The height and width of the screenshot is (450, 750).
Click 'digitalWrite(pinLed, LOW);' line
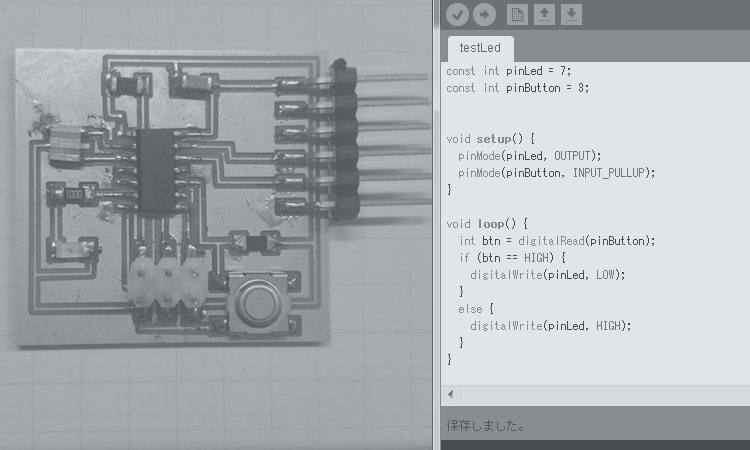548,275
